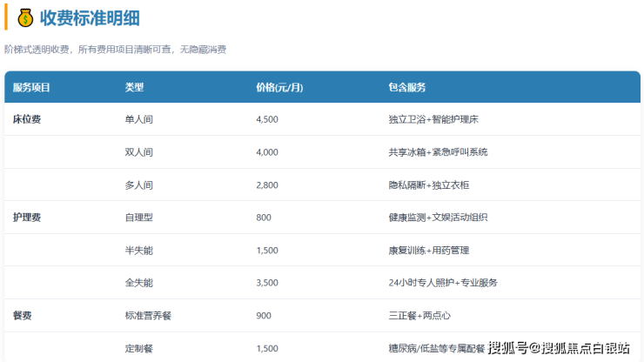This screenshot has width=644, height=362.
Task: Select the 自理型 care type cell
Action: pyautogui.click(x=139, y=218)
